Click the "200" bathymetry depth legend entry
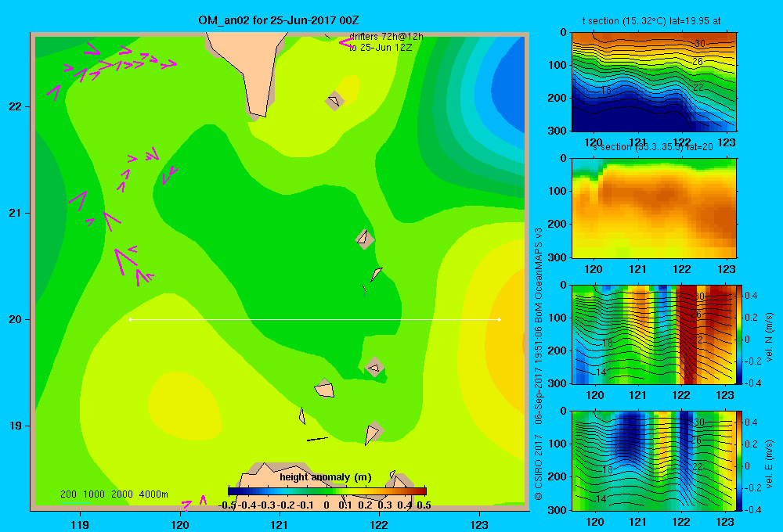The width and height of the screenshot is (783, 532). point(68,494)
